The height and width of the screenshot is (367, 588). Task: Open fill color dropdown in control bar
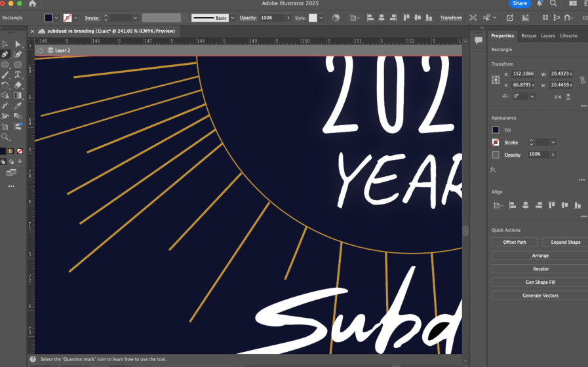pyautogui.click(x=57, y=18)
